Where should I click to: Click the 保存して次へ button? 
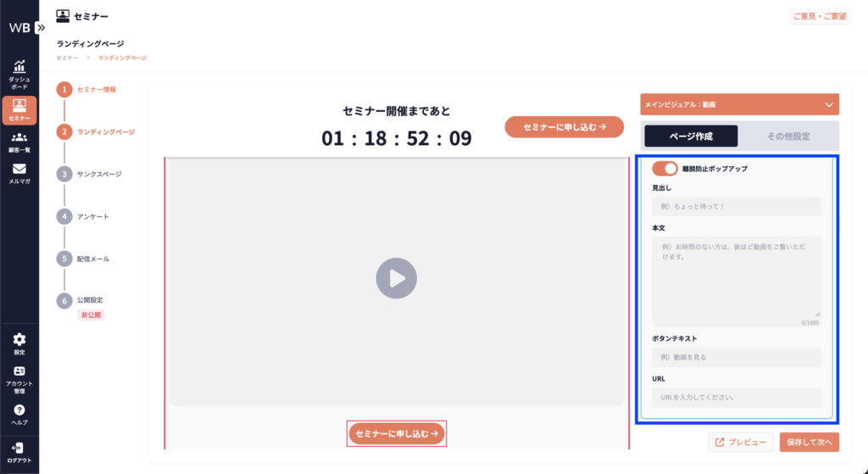pyautogui.click(x=810, y=442)
